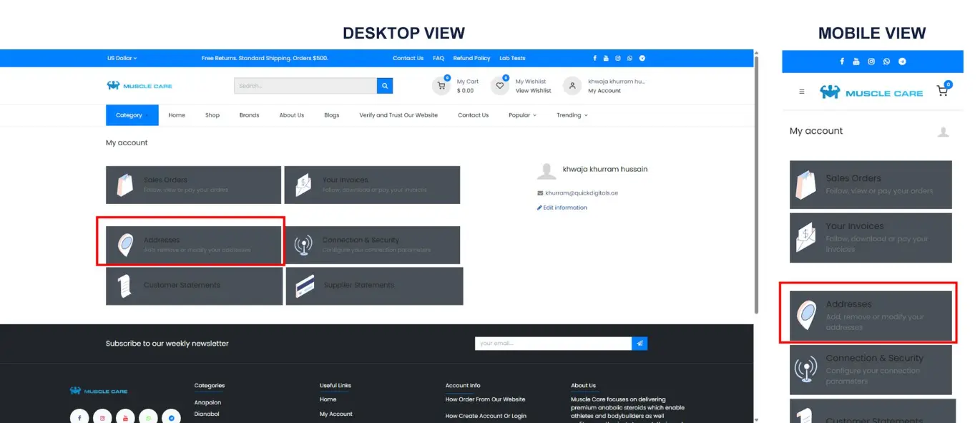980x423 pixels.
Task: Click the My Wishlist heart icon
Action: coord(500,86)
